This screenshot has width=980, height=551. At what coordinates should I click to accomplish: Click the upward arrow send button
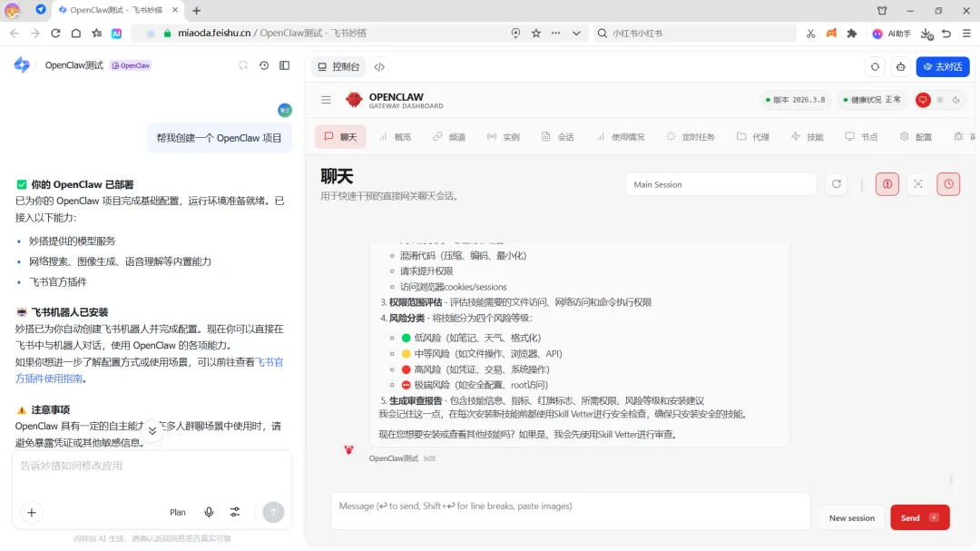click(273, 512)
